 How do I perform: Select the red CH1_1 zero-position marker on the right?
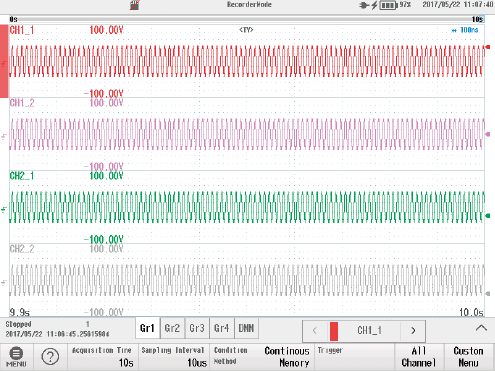pos(488,47)
